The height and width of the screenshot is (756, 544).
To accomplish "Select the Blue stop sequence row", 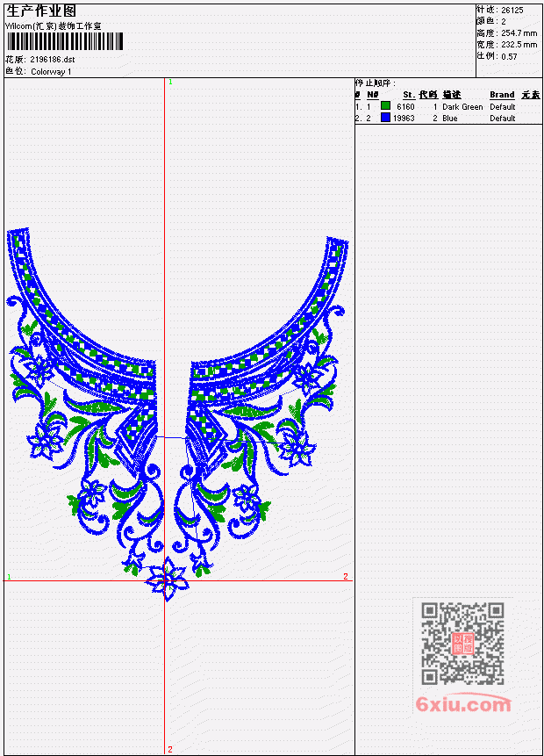I will 448,119.
